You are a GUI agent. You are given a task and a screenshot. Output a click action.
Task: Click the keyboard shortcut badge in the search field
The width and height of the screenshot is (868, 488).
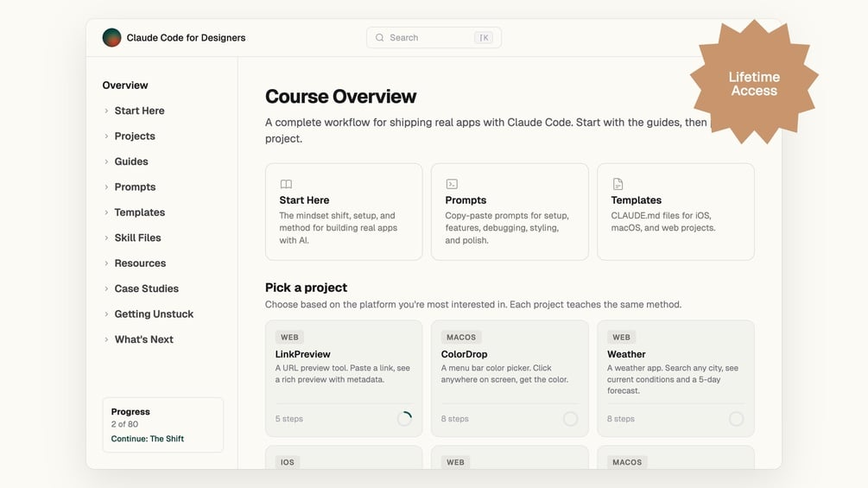(x=484, y=38)
